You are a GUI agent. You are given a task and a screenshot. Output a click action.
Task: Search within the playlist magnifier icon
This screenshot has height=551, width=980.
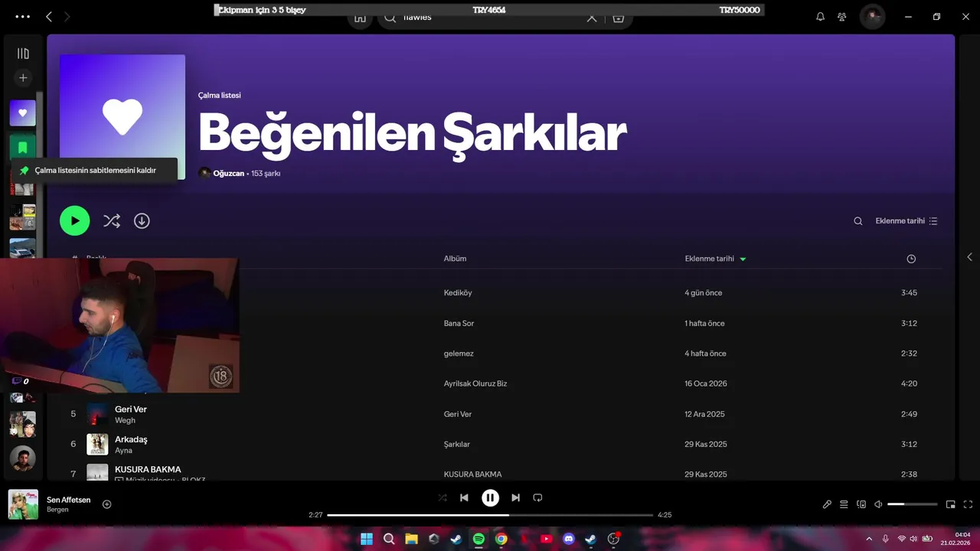pos(858,221)
